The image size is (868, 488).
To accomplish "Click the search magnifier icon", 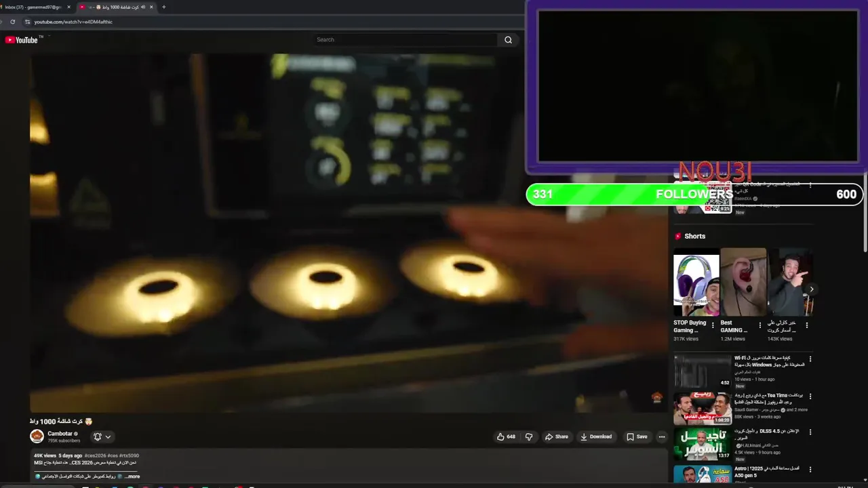I will click(x=508, y=40).
